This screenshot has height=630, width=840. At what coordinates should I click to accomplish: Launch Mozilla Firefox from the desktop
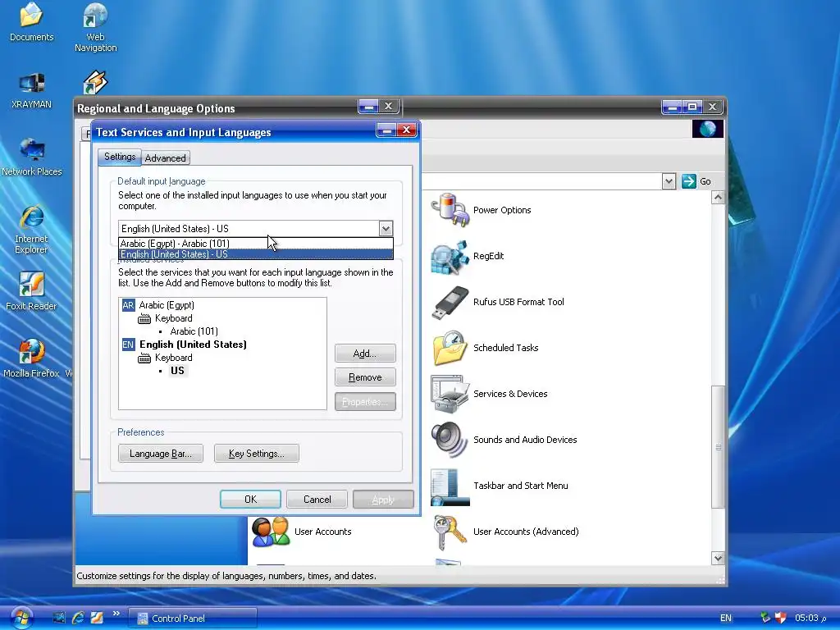click(31, 358)
